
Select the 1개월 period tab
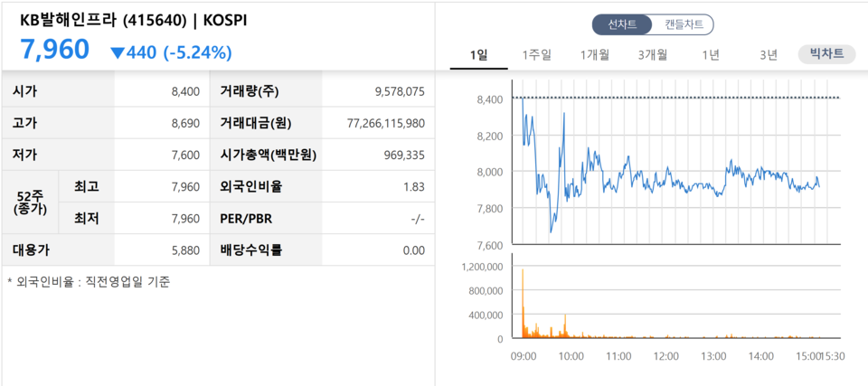595,55
